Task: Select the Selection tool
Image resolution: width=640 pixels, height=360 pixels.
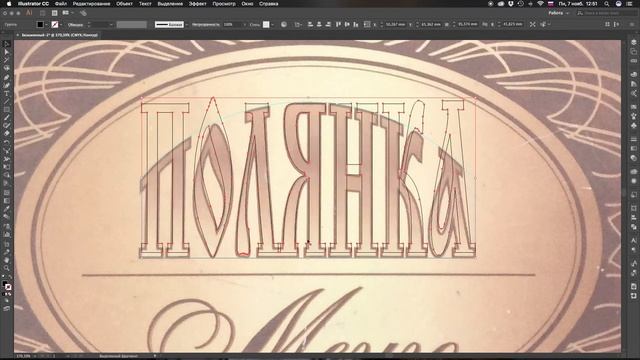Action: pyautogui.click(x=7, y=44)
